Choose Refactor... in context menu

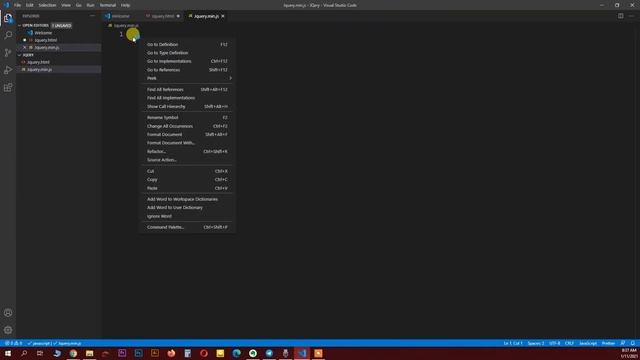tap(187, 151)
